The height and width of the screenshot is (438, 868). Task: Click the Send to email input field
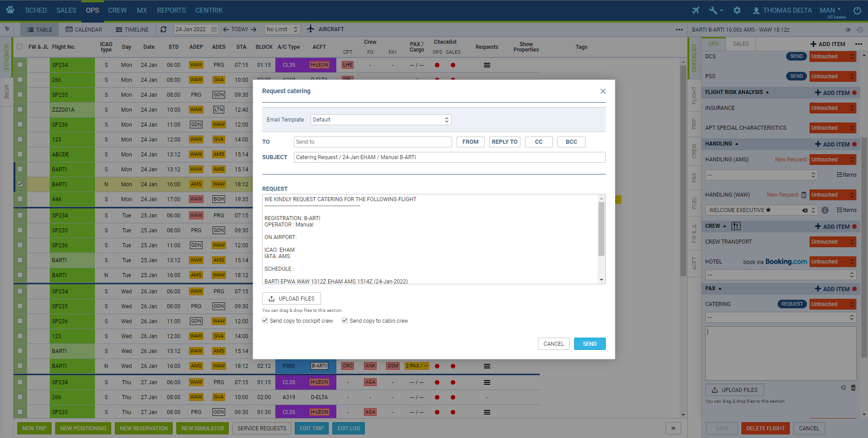pos(373,142)
